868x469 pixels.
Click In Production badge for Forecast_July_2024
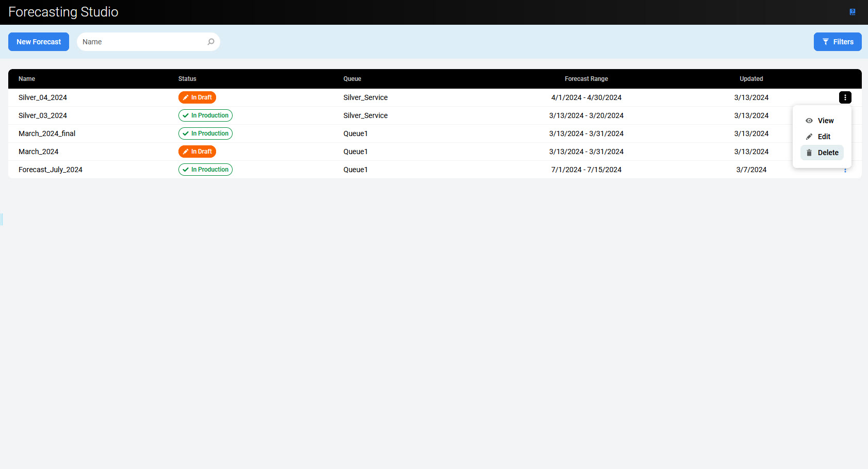(x=205, y=170)
